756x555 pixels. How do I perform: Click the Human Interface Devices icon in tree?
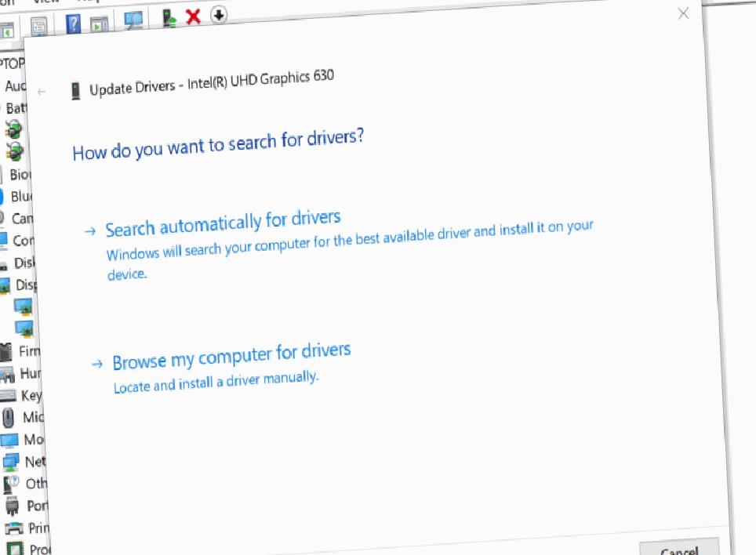8,375
